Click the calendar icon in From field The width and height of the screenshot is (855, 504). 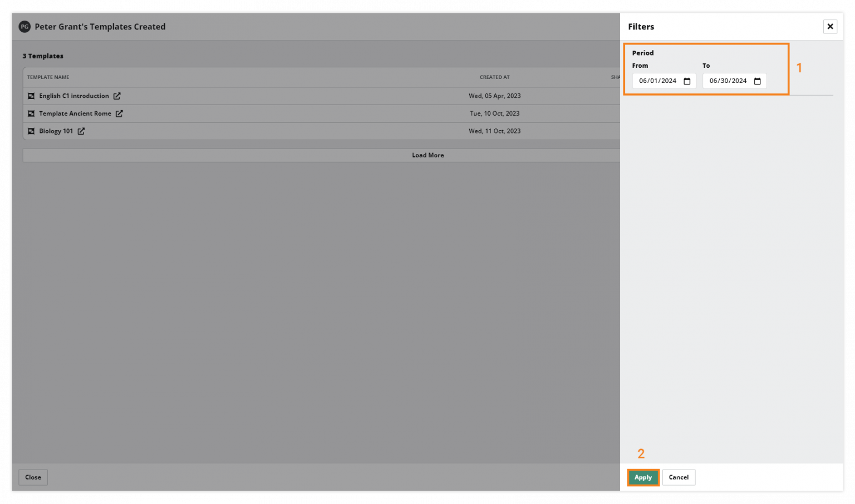tap(687, 81)
